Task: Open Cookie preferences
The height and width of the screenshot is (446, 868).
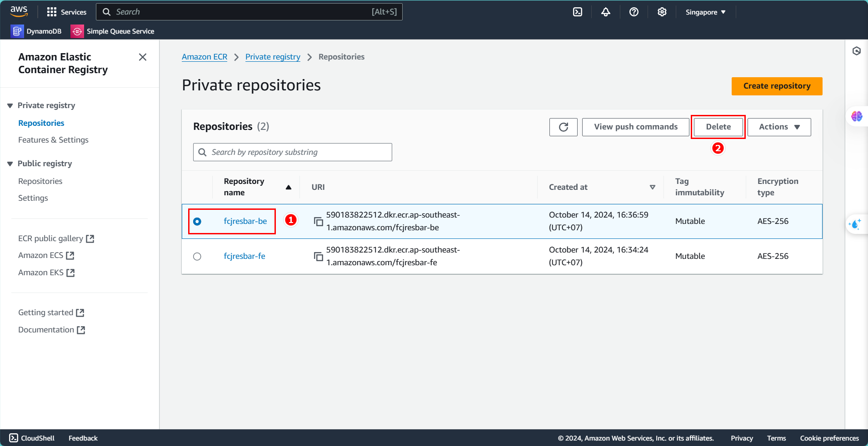Action: click(829, 438)
